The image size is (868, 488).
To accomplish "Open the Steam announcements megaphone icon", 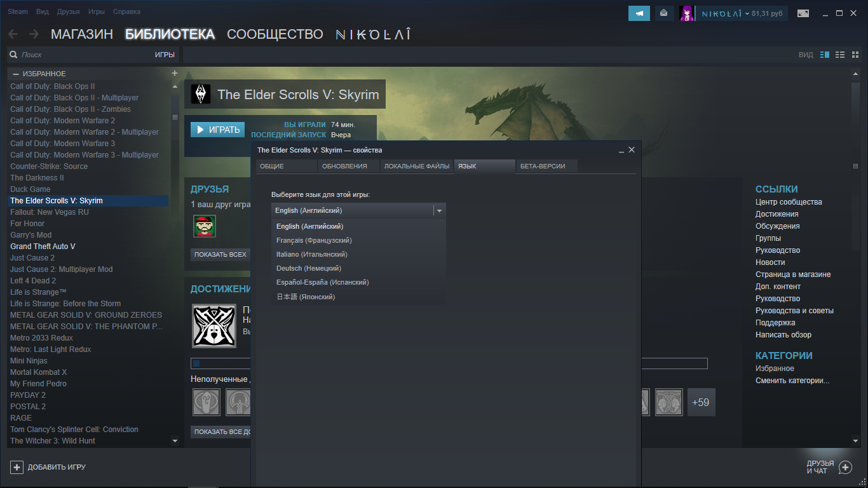I will (x=639, y=13).
